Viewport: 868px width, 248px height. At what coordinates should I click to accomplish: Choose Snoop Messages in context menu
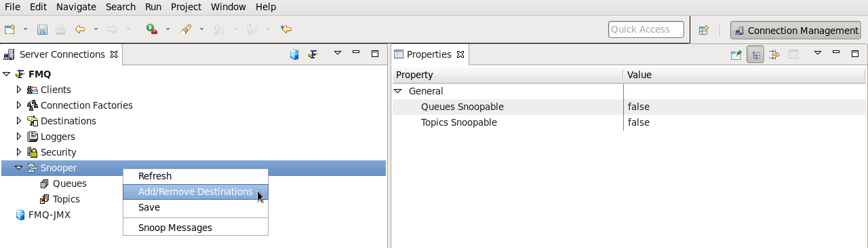point(175,228)
